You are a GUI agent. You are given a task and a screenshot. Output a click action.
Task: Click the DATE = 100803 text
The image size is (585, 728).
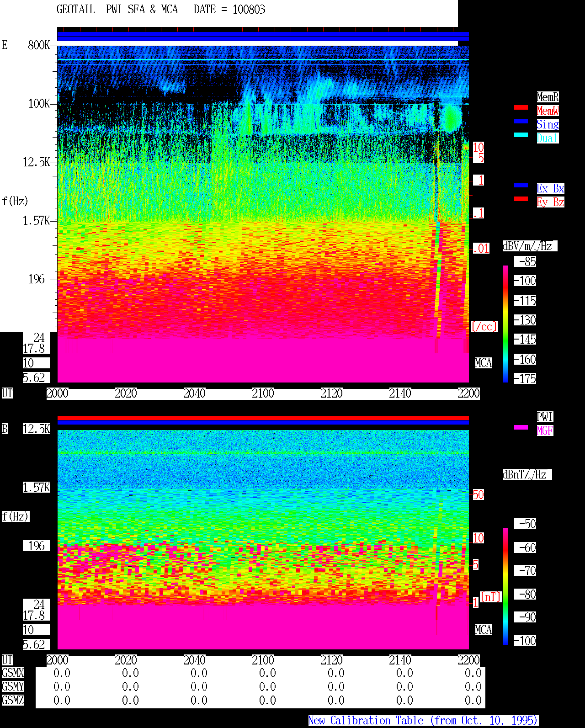tap(229, 10)
